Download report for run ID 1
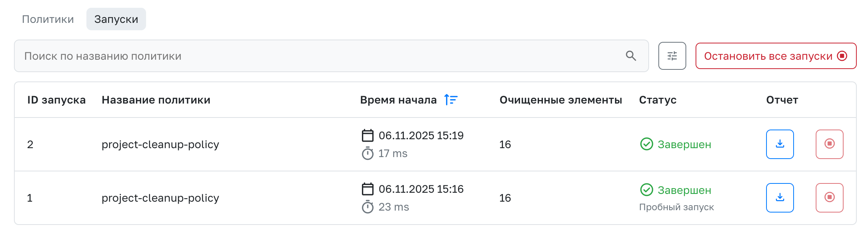The image size is (868, 242). click(780, 198)
